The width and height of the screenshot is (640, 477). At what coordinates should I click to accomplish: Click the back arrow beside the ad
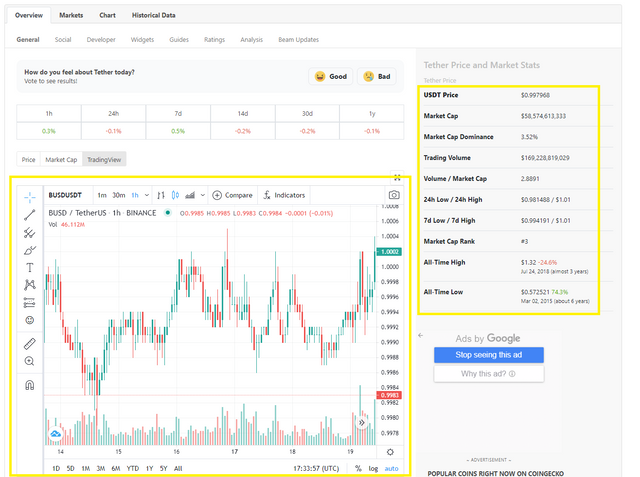(420, 335)
